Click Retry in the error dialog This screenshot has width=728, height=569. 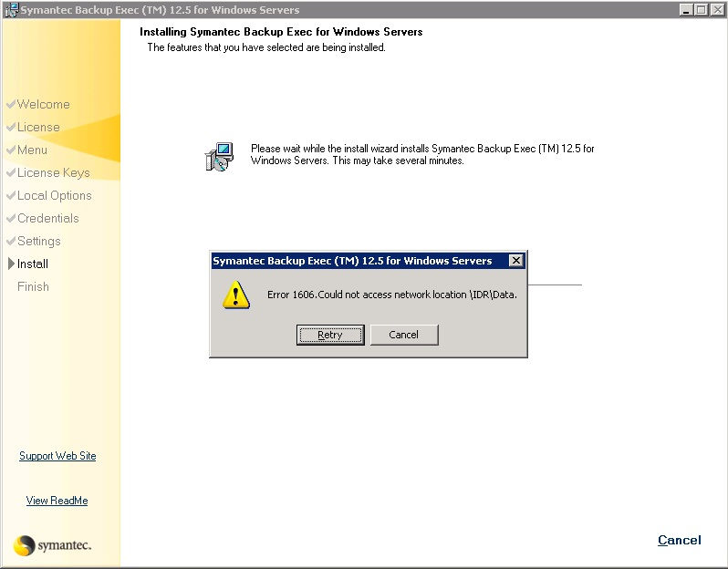330,335
